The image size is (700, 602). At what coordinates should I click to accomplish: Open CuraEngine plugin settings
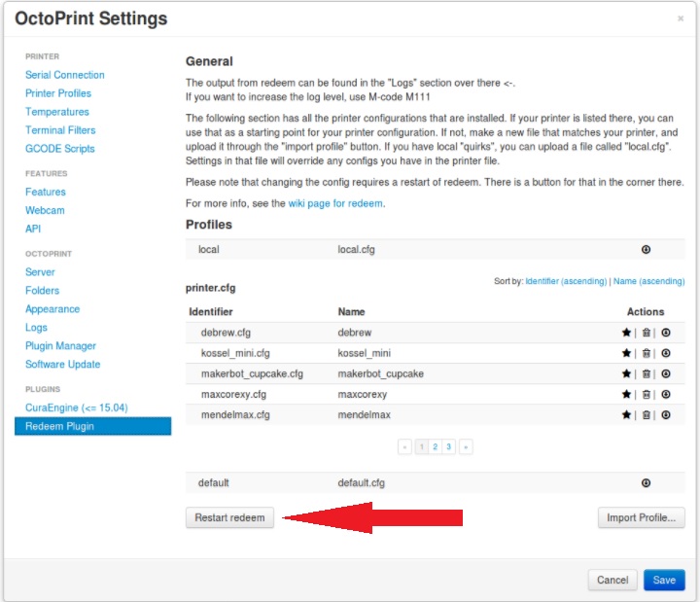pyautogui.click(x=77, y=407)
